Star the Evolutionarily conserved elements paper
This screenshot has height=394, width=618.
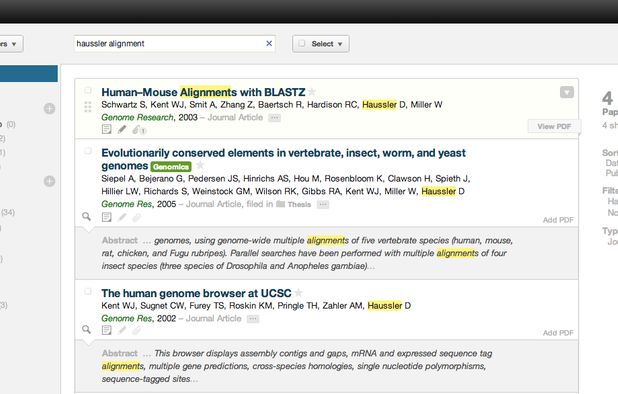(x=200, y=165)
